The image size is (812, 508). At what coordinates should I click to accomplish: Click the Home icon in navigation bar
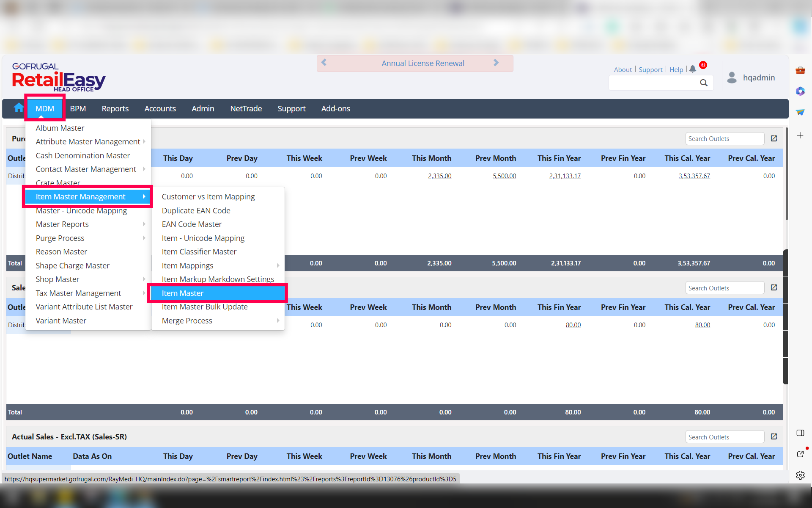tap(19, 108)
